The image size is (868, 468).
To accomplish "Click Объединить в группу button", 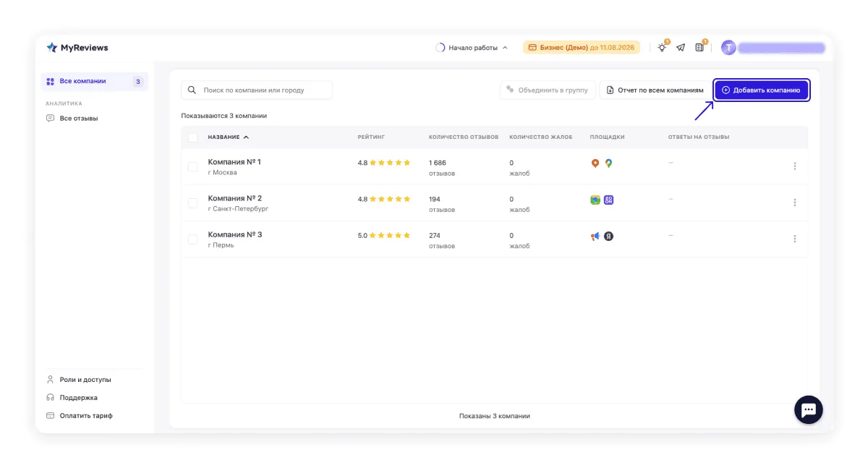I will (548, 90).
